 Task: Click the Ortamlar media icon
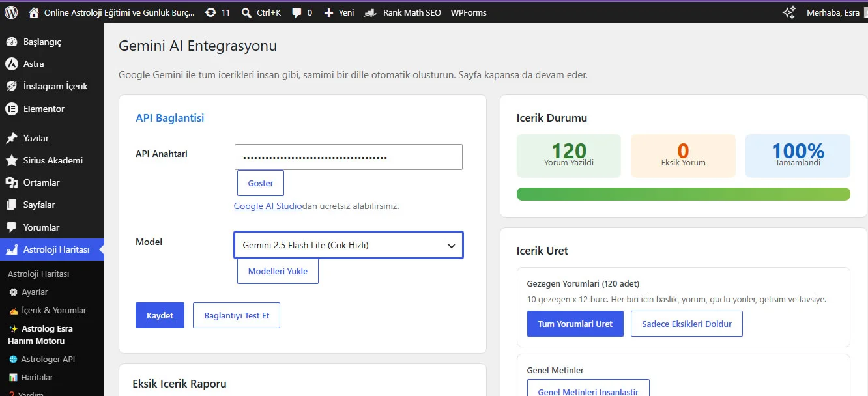(x=11, y=182)
